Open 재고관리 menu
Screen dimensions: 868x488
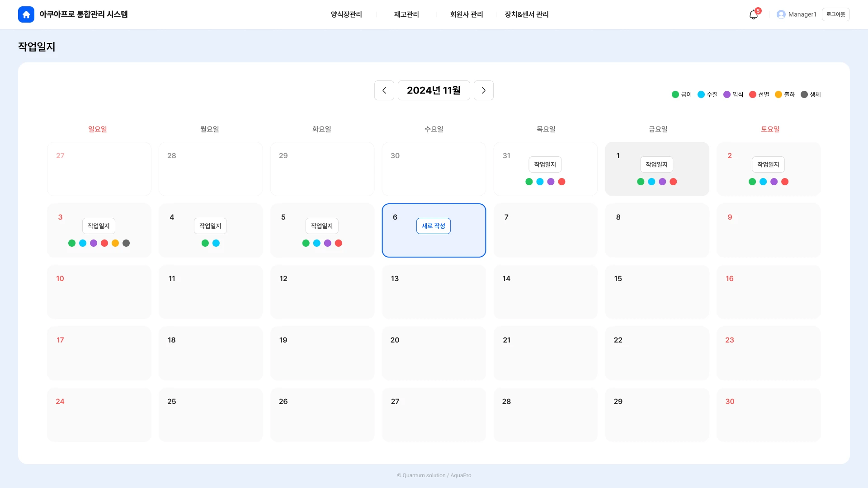click(x=406, y=14)
